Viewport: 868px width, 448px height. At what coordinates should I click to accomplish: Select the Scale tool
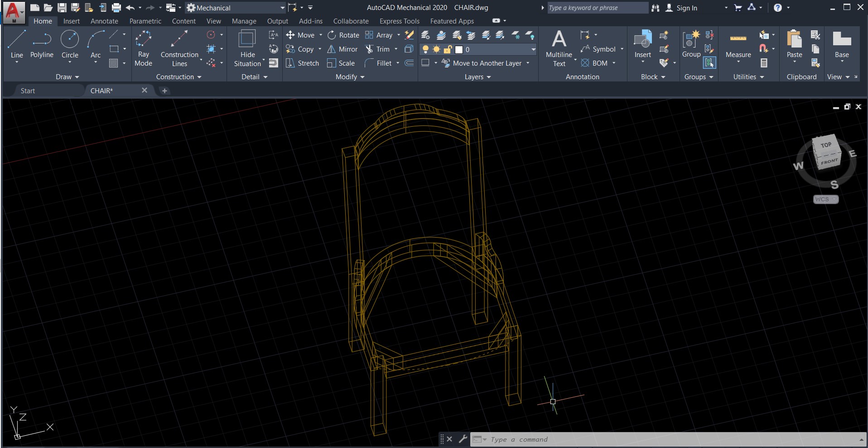click(x=341, y=63)
